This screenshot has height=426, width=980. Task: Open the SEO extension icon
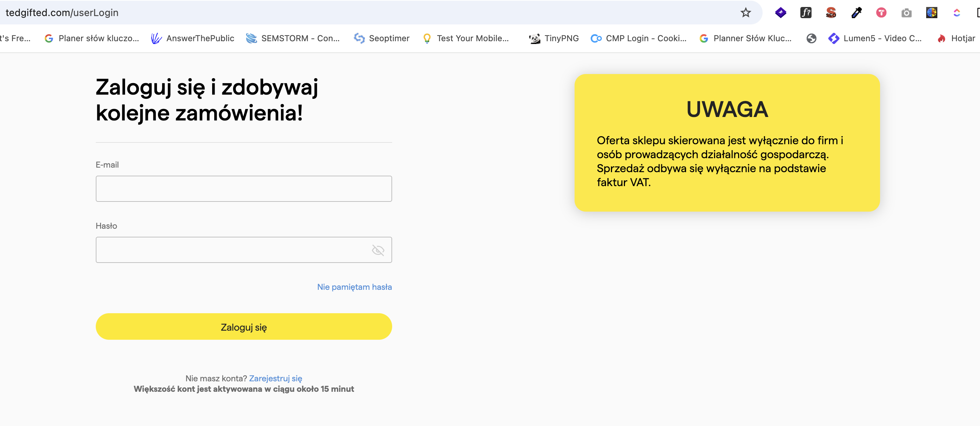coord(831,13)
